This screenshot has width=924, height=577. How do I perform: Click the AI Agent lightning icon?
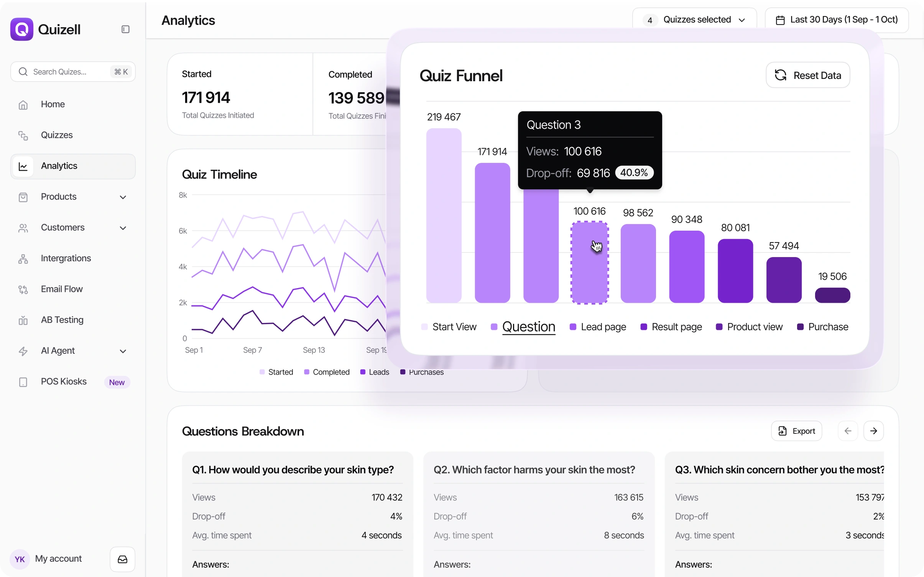pyautogui.click(x=23, y=351)
